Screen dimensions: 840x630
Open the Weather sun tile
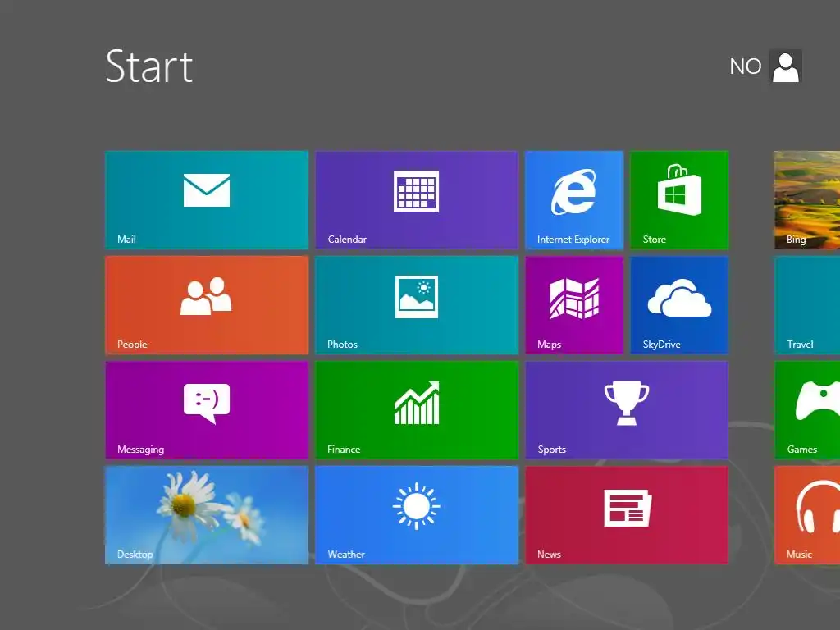click(417, 515)
